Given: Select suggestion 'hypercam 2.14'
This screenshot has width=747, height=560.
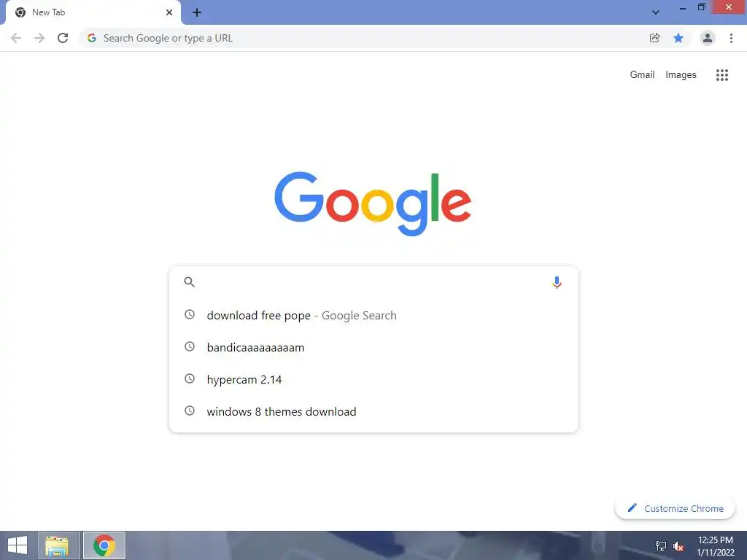Looking at the screenshot, I should click(x=374, y=379).
